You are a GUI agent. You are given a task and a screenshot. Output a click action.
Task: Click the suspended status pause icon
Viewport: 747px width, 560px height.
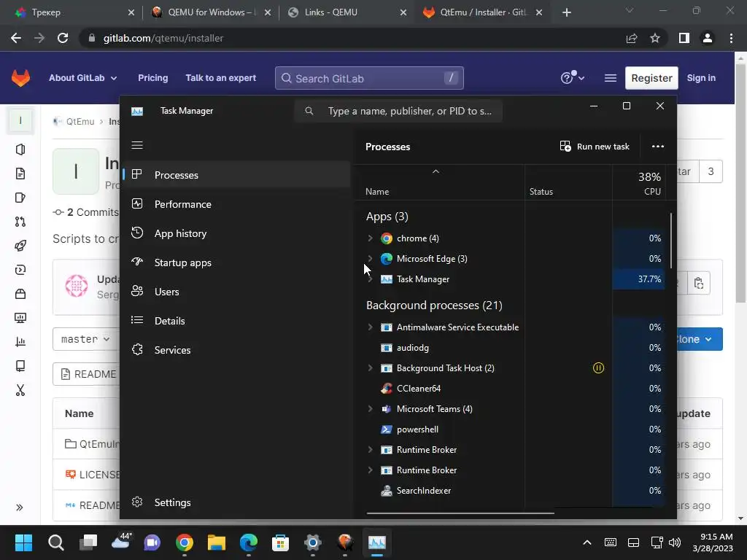pyautogui.click(x=598, y=368)
